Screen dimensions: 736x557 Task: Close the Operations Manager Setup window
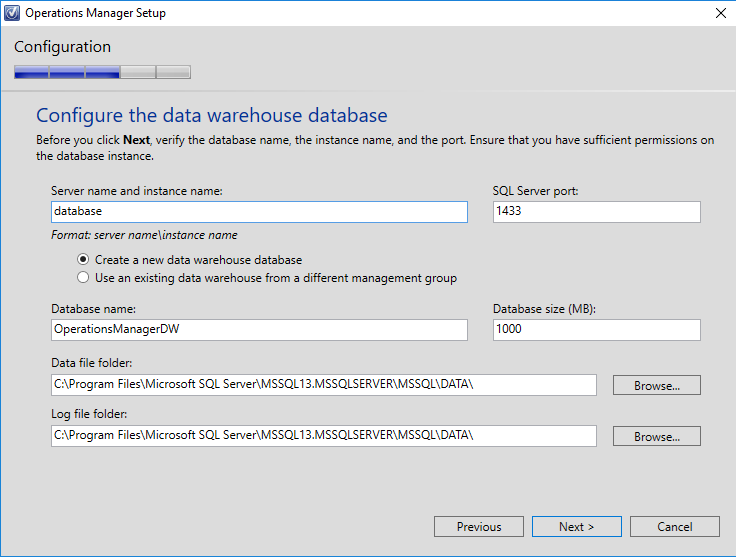coord(721,13)
